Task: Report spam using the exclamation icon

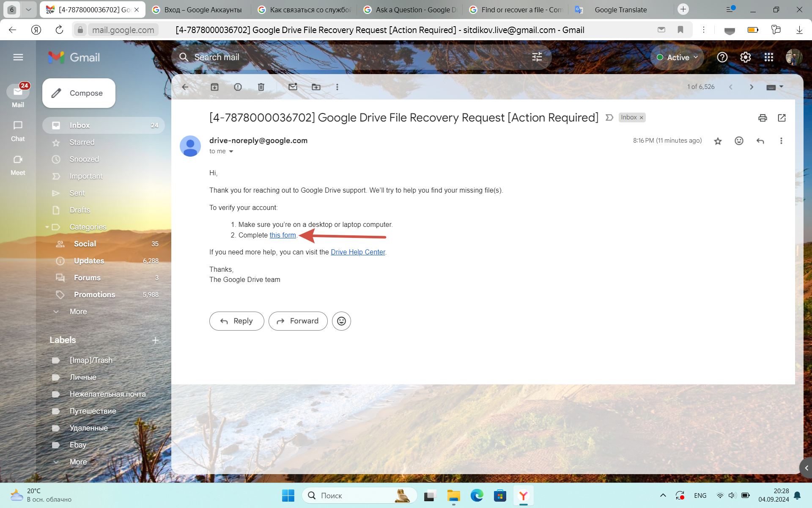Action: pyautogui.click(x=238, y=87)
